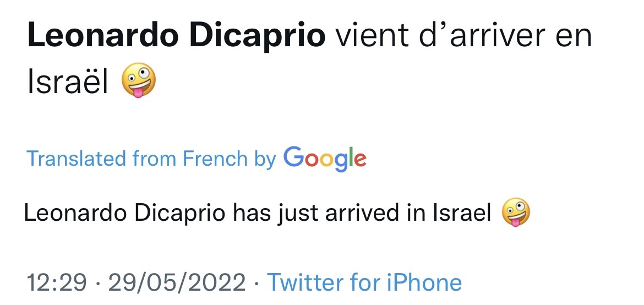The height and width of the screenshot is (305, 644).
Task: Click the word Twitter in source label
Action: [x=306, y=282]
